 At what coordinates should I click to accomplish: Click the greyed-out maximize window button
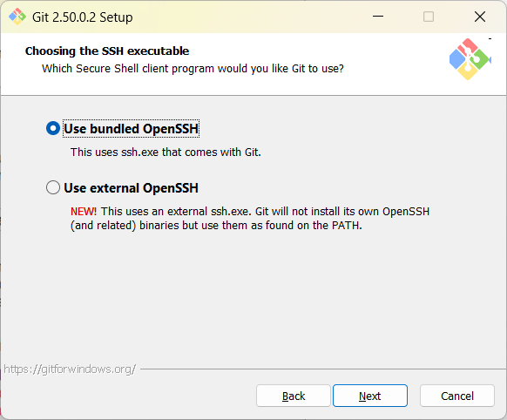pos(429,17)
